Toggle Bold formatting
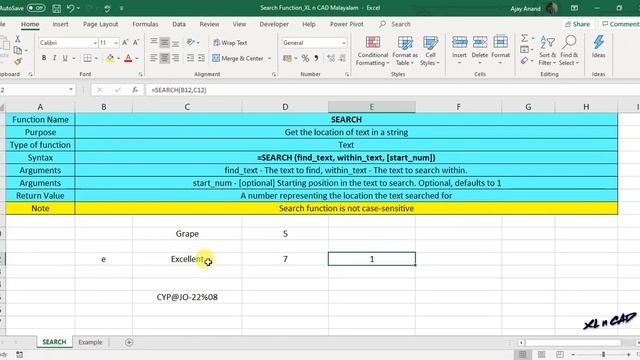Screen dimensions: 640x360 (x=44, y=58)
